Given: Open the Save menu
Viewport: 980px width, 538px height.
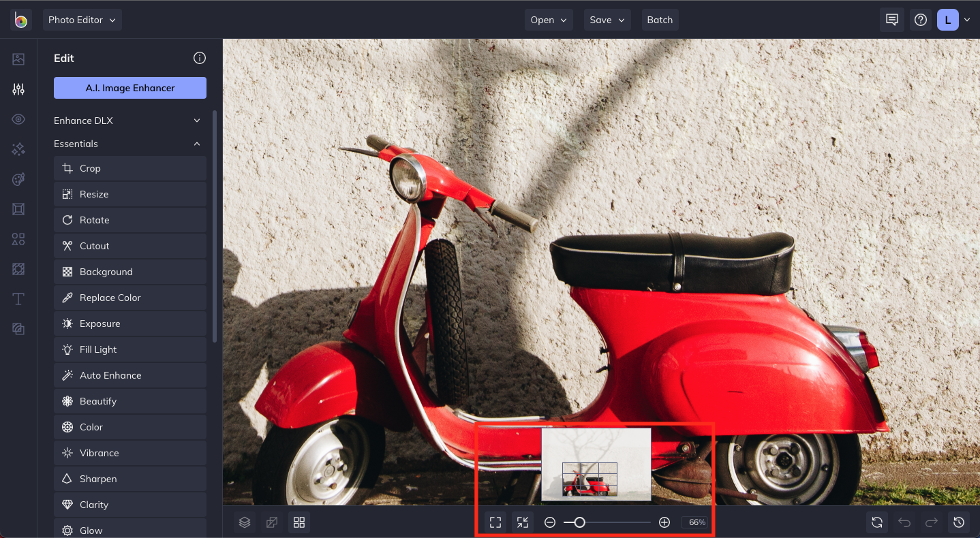Looking at the screenshot, I should click(607, 20).
